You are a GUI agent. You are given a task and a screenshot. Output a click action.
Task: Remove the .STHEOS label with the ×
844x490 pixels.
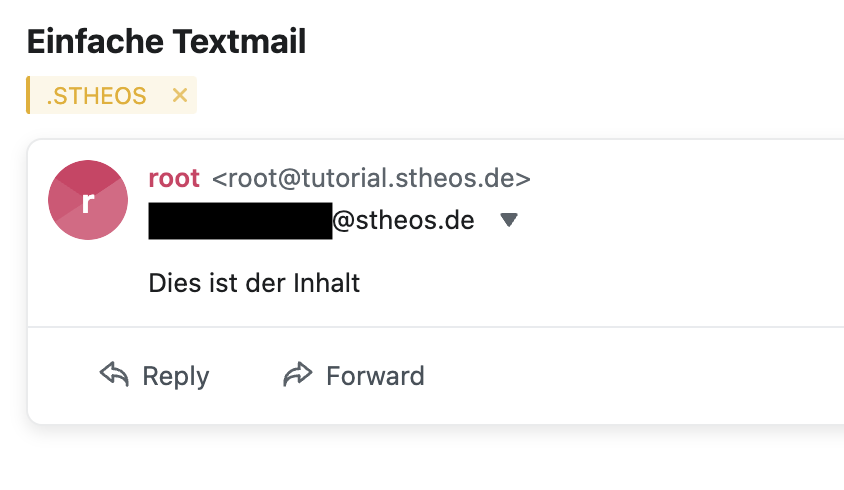pyautogui.click(x=180, y=95)
